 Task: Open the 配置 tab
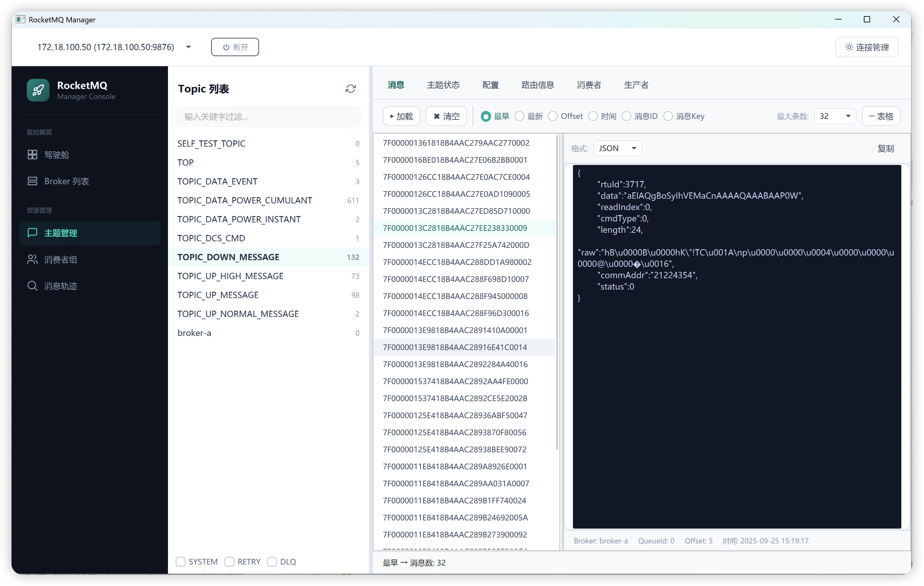coord(490,85)
